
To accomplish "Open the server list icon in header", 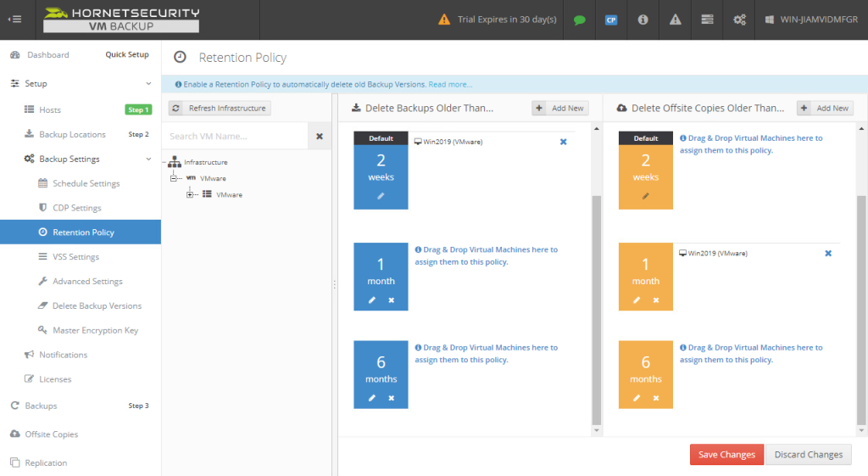I will coord(707,20).
